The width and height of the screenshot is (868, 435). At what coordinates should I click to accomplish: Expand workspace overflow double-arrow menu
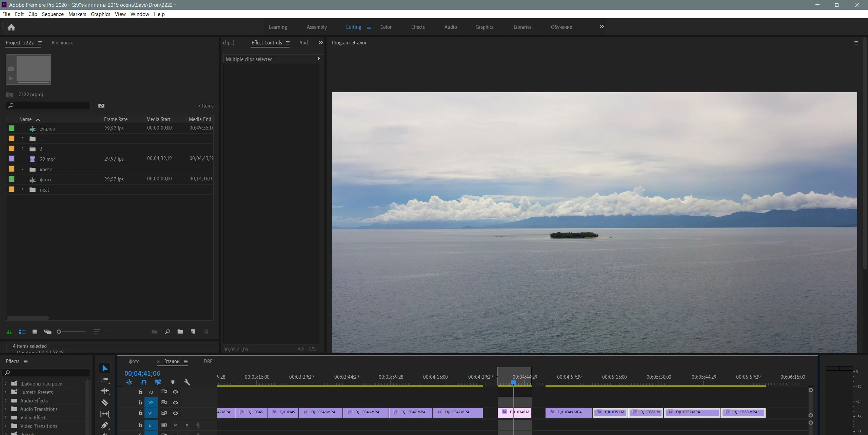(x=601, y=27)
